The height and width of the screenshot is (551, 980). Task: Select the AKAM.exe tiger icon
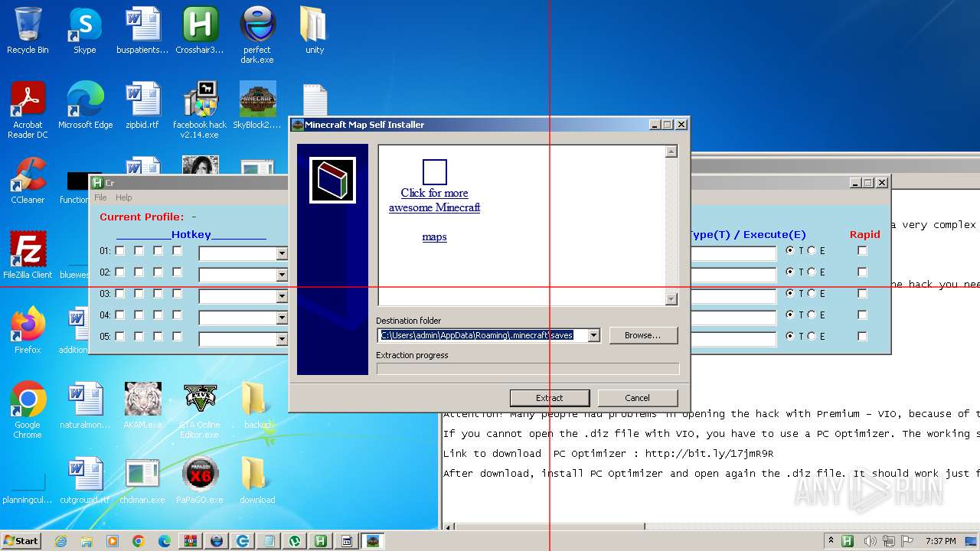pos(142,406)
